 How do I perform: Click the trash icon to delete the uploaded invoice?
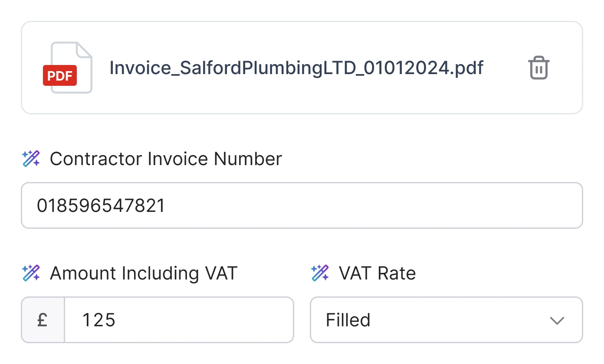[538, 68]
